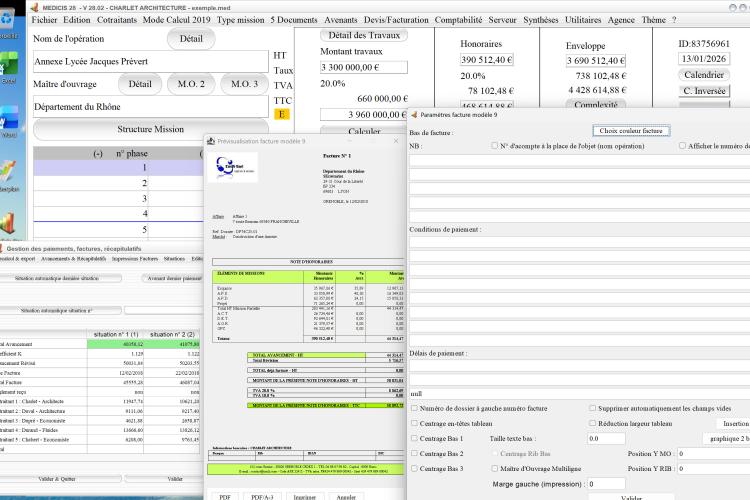Click the situation n° 1 (1) column header
The height and width of the screenshot is (500, 750).
tap(116, 334)
